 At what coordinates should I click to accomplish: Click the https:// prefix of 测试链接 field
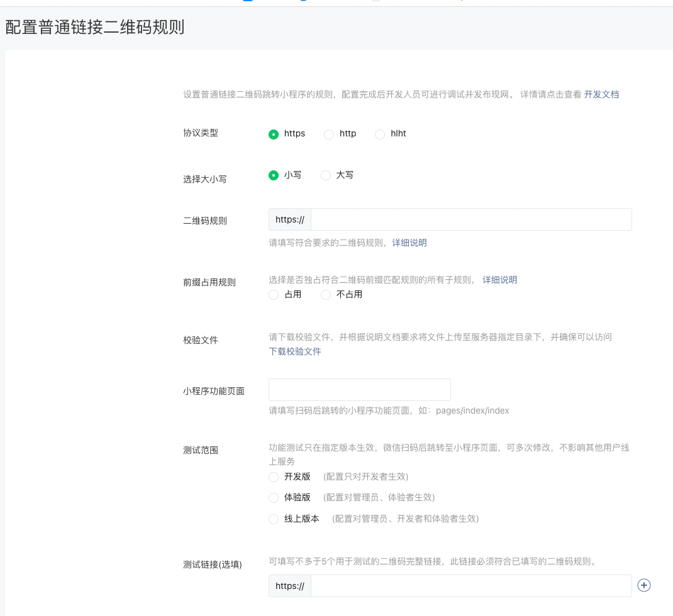[290, 586]
